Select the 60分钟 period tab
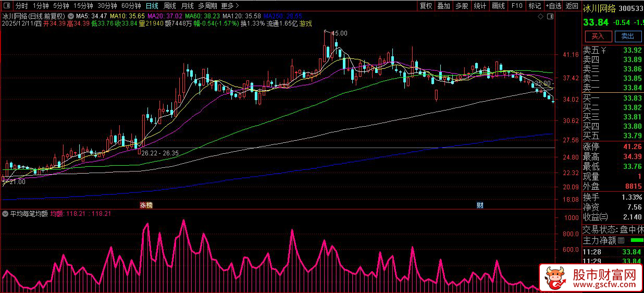The width and height of the screenshot is (644, 293). pos(131,6)
